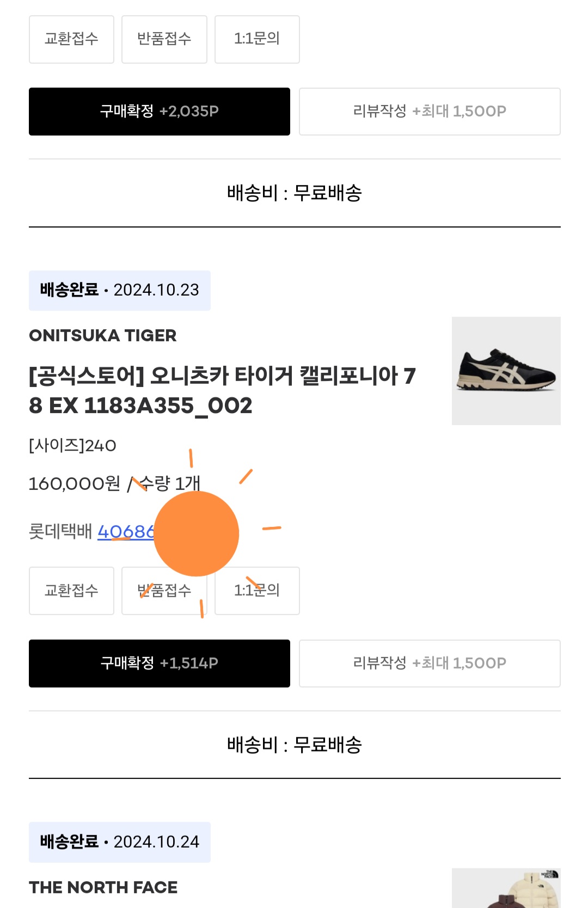Screen dimensions: 588x908
Task: Tap the 배송완료 2024.10.23 status badge
Action: (x=120, y=290)
